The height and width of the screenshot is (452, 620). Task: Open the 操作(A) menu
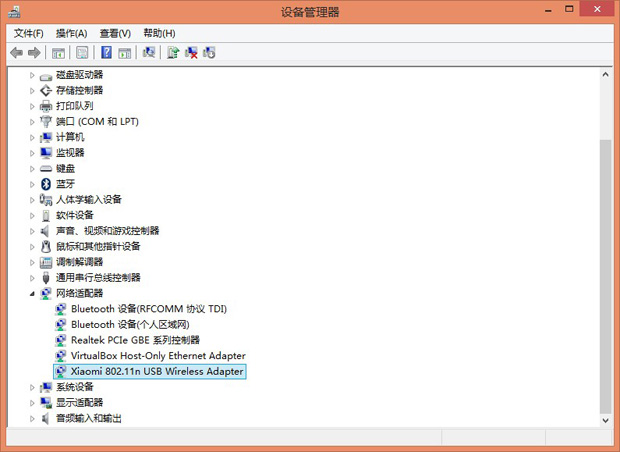tap(71, 33)
